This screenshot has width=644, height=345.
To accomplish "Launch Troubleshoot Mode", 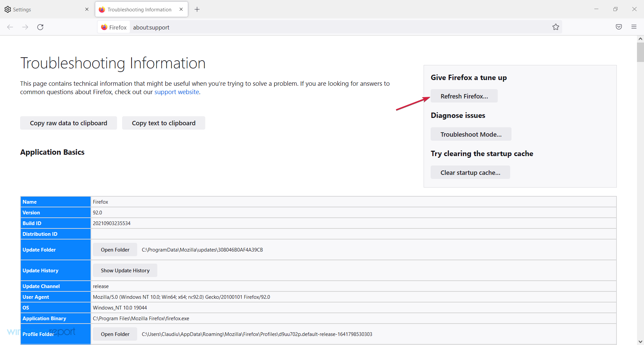I will coord(471,134).
